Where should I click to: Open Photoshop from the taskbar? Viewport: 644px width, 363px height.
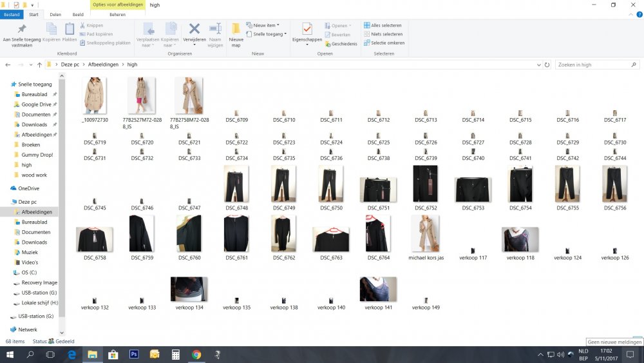coord(134,355)
